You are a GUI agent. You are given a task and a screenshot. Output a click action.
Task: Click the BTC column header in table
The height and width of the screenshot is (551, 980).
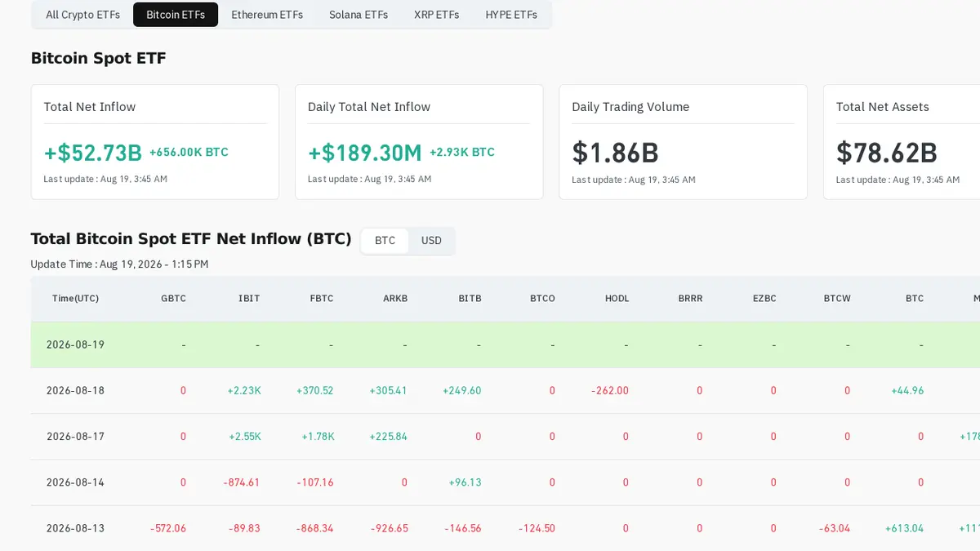(915, 299)
